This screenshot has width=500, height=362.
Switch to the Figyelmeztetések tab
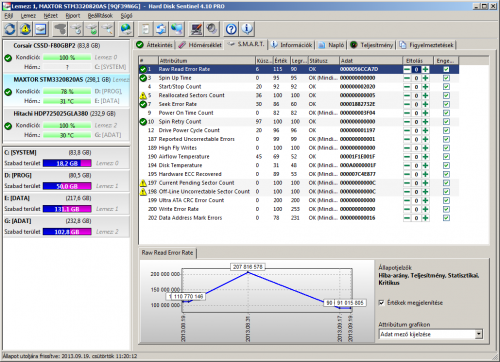427,45
